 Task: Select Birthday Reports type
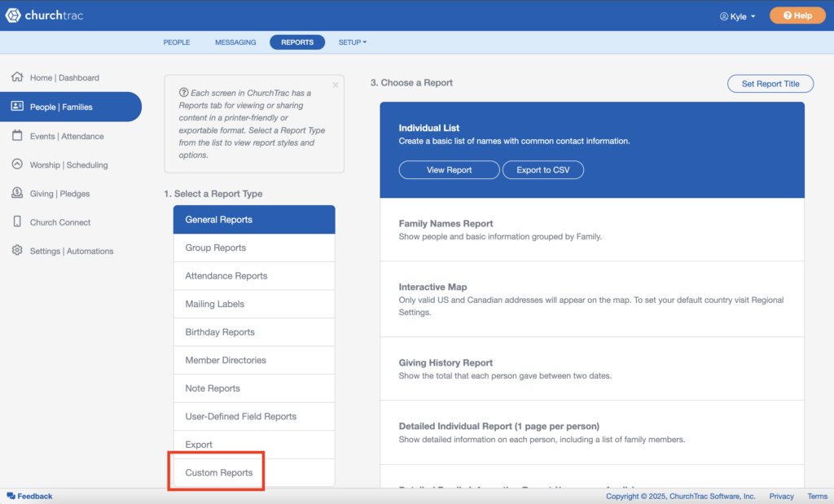254,332
